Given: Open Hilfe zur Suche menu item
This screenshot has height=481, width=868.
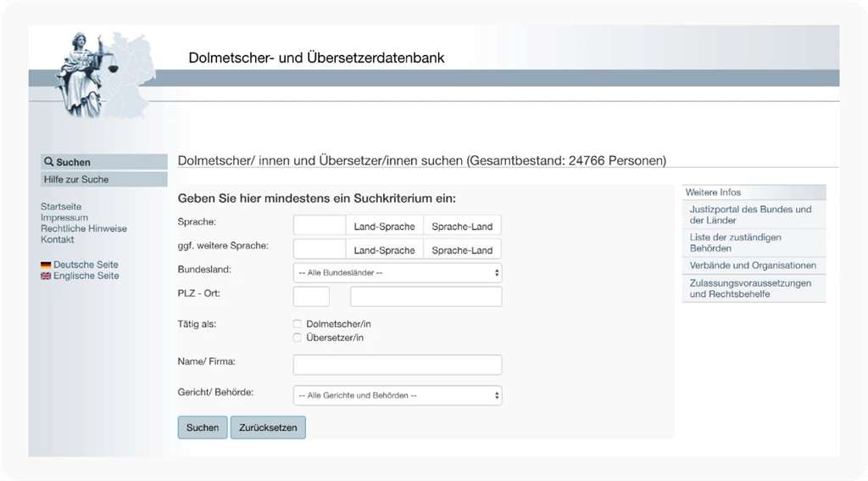Looking at the screenshot, I should pos(76,180).
